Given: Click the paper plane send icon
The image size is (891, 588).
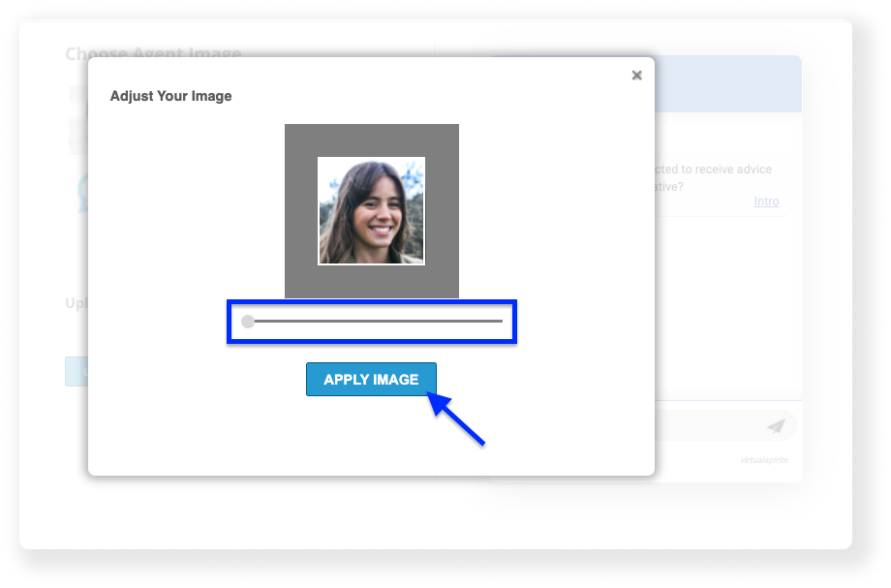Looking at the screenshot, I should pyautogui.click(x=776, y=426).
